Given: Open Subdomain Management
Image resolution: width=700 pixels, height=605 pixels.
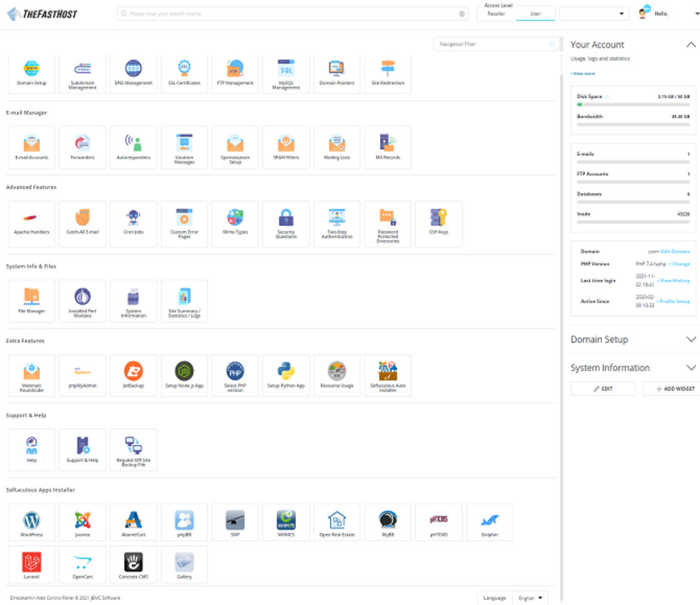Looking at the screenshot, I should [x=82, y=74].
